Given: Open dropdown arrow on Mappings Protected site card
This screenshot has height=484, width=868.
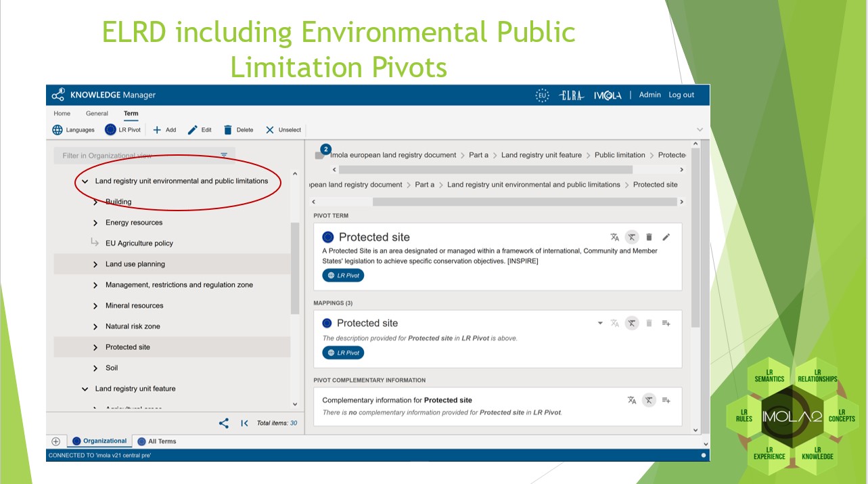Looking at the screenshot, I should 600,323.
